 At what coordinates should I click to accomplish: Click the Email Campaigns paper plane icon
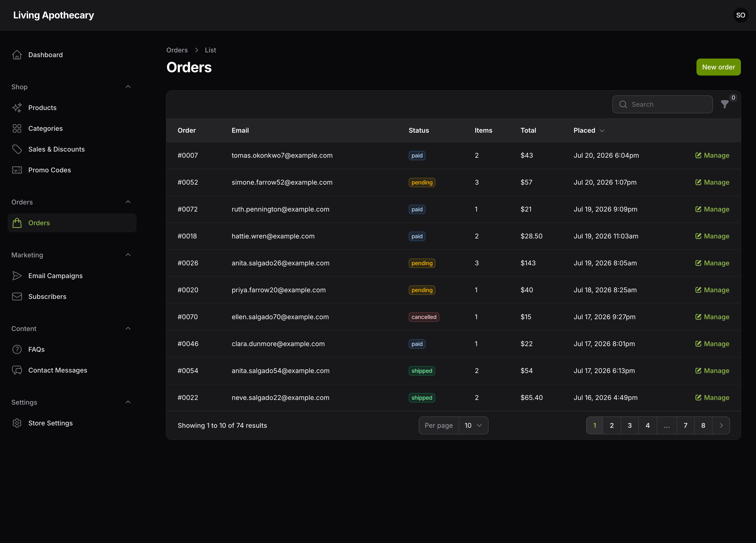[x=17, y=276]
